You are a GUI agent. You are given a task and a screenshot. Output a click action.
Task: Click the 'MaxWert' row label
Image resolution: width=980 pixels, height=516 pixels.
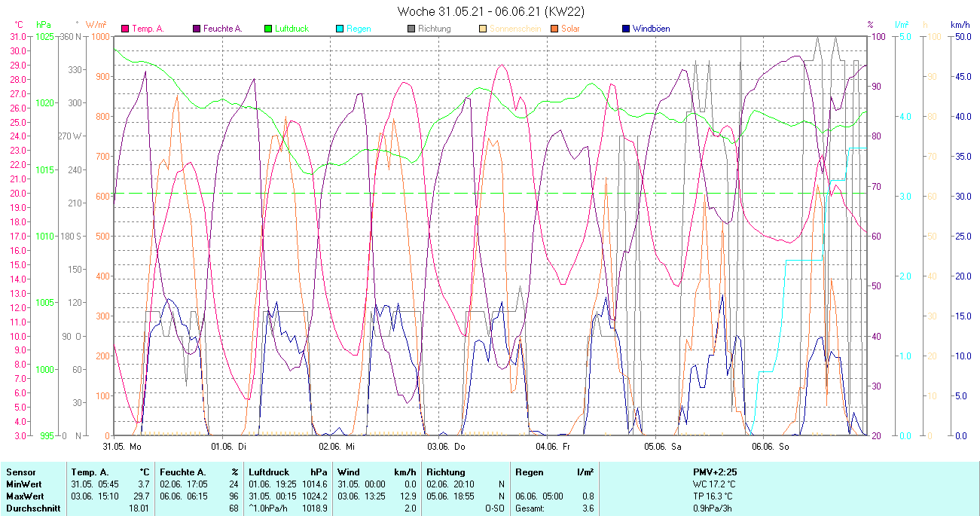[x=25, y=496]
